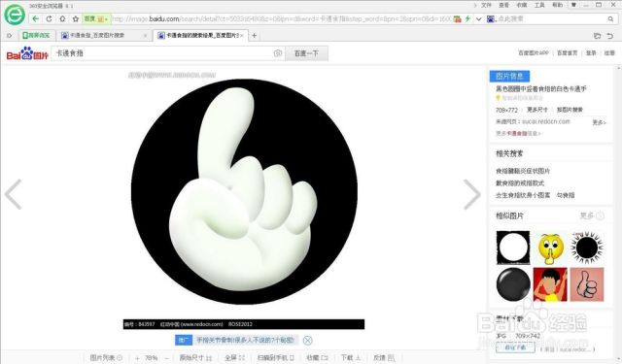622x364 pixels.
Task: Expand 更多> beside source page
Action: click(x=599, y=122)
